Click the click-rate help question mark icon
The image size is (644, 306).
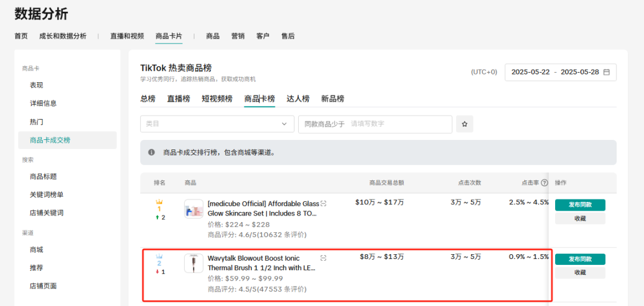click(x=544, y=183)
